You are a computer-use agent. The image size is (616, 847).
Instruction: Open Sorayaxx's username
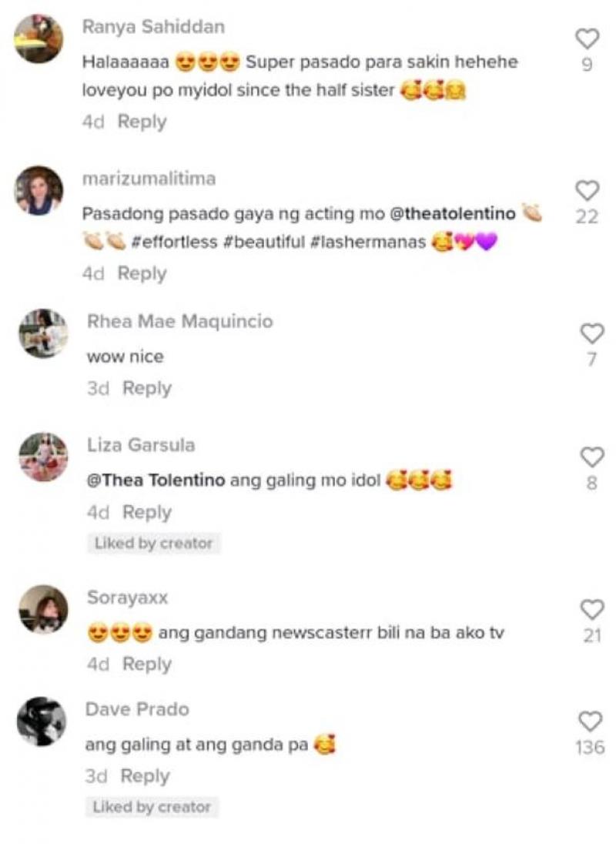pos(128,598)
